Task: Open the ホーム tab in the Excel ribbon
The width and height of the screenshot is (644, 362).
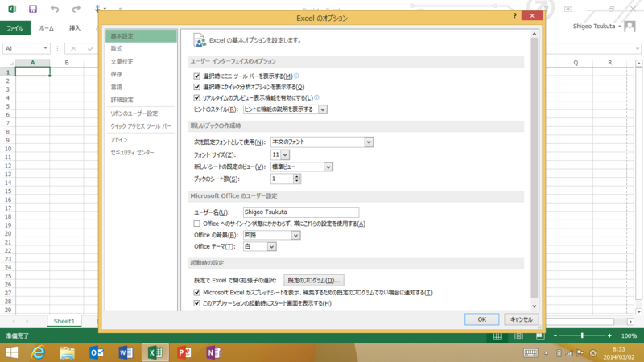Action: tap(47, 28)
